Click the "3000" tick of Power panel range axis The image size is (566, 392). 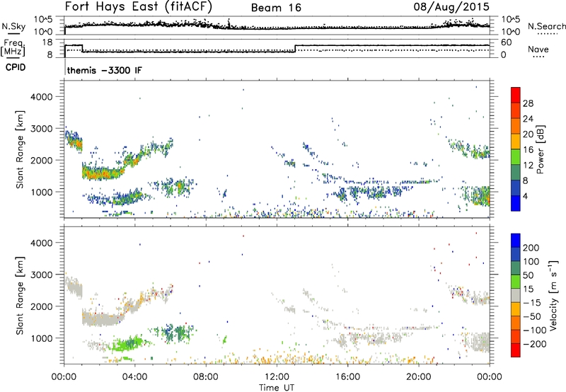point(42,129)
